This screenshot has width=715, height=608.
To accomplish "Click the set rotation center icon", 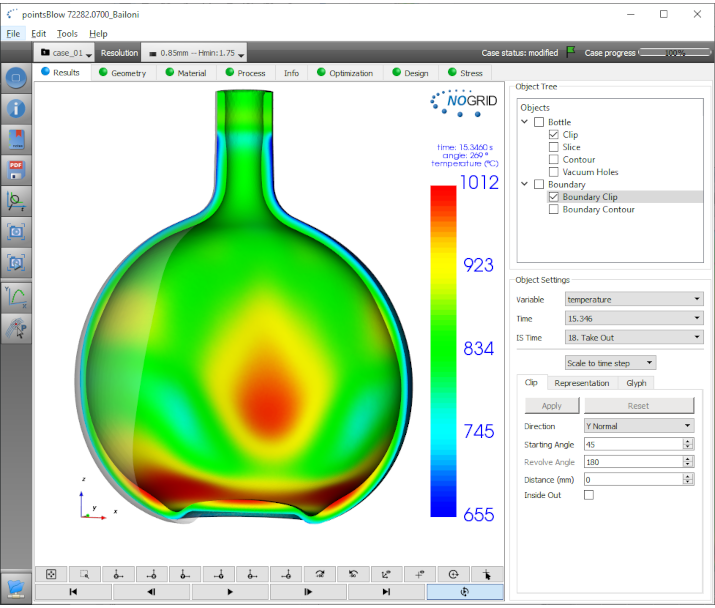I will point(420,574).
